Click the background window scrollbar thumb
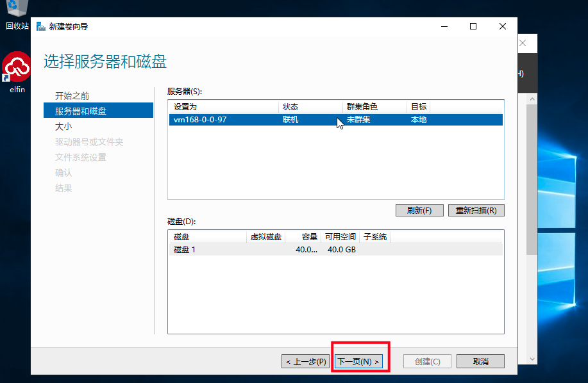 point(532,179)
